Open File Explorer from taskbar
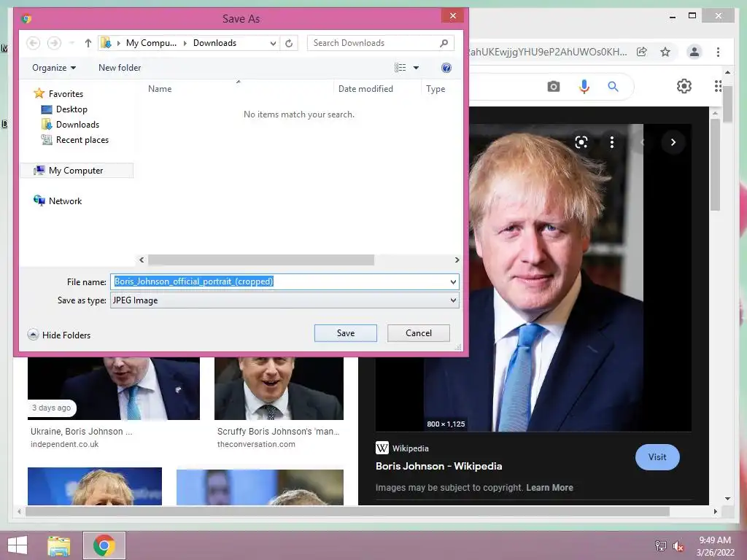This screenshot has width=747, height=560. (59, 545)
